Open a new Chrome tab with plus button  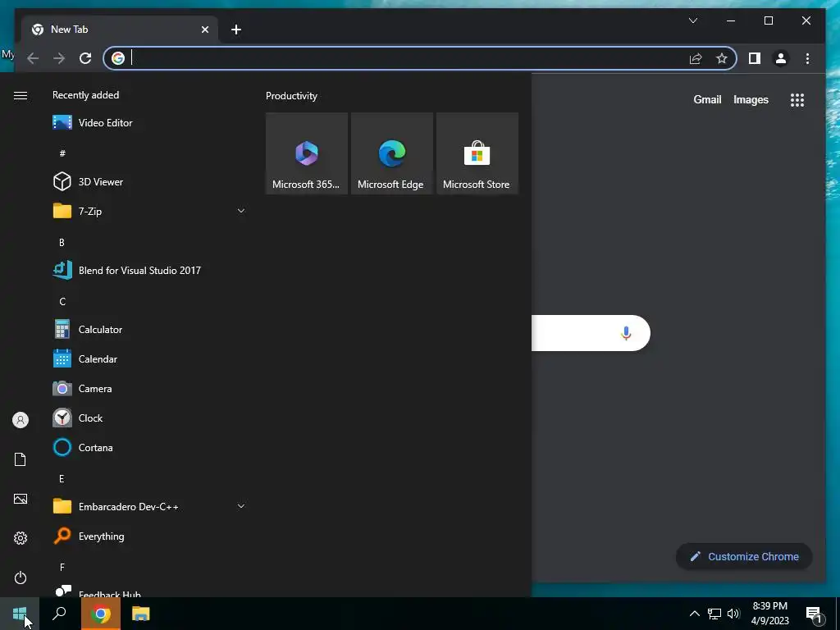point(236,30)
